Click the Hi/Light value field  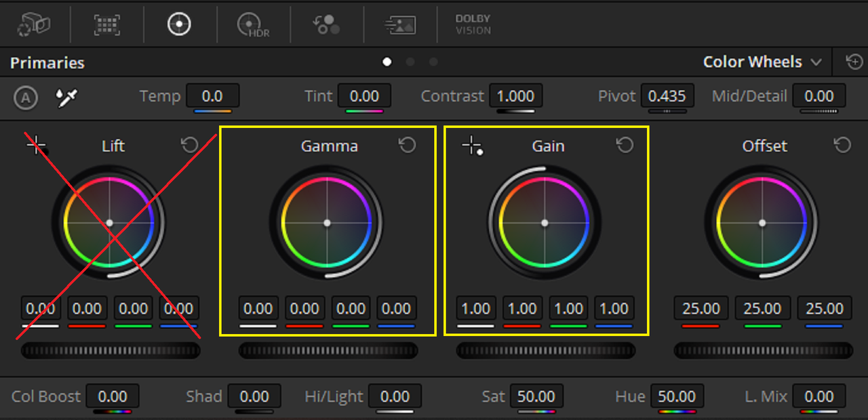click(395, 396)
